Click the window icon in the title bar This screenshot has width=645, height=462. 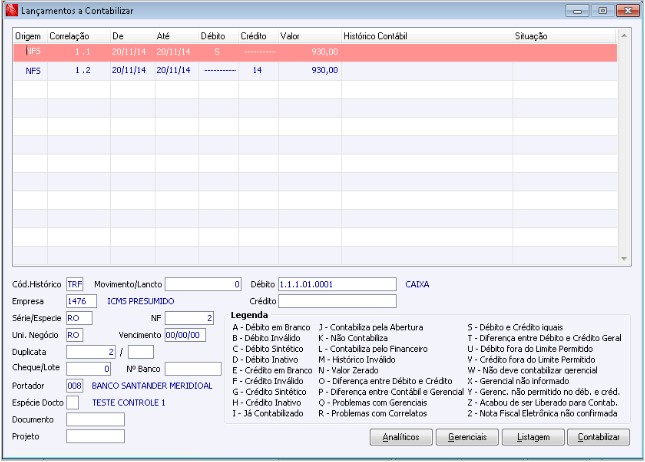click(x=11, y=10)
